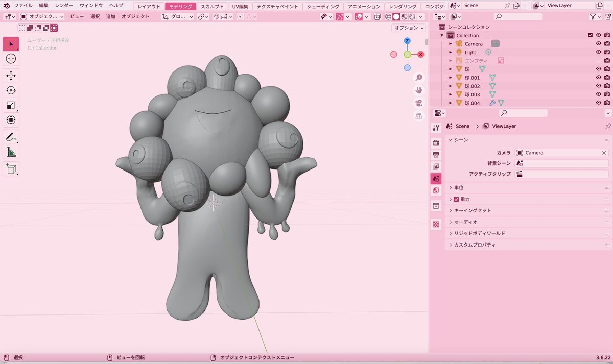The image size is (613, 364).
Task: Select the Annotate pencil tool
Action: [x=11, y=137]
